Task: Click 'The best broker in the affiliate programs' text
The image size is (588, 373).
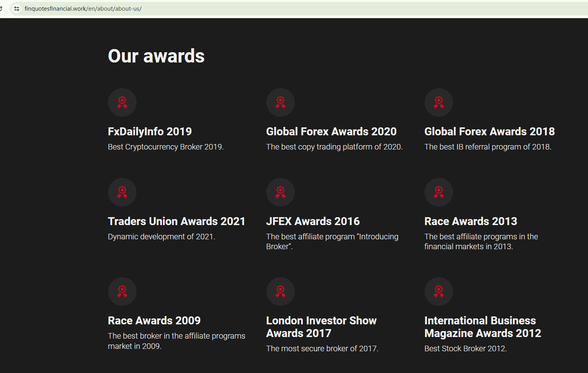Action: 176,336
